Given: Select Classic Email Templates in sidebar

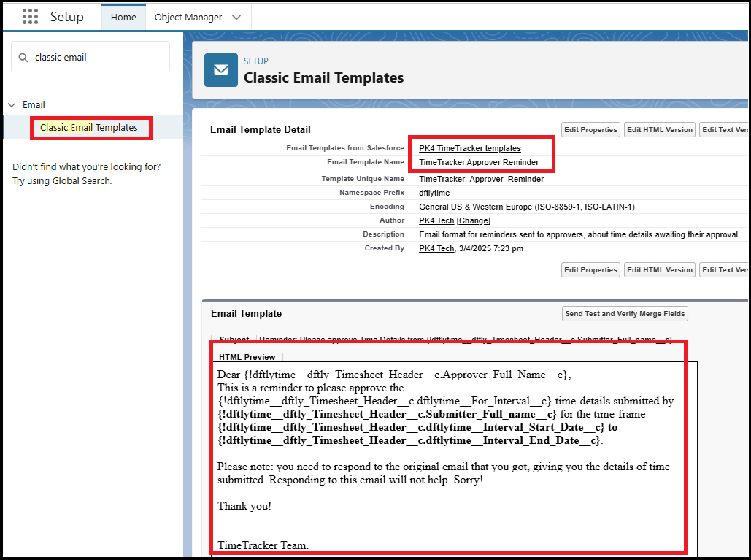Looking at the screenshot, I should point(88,128).
